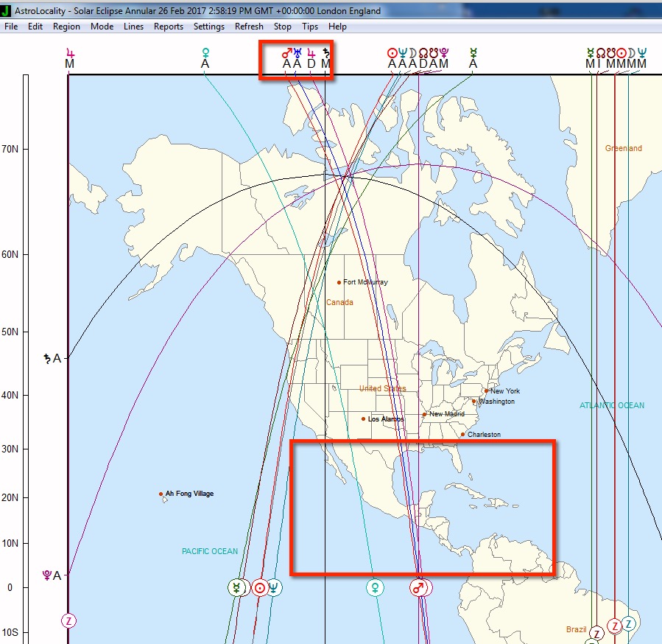Click the Saturn A label on left edge
The height and width of the screenshot is (644, 662).
pos(52,359)
